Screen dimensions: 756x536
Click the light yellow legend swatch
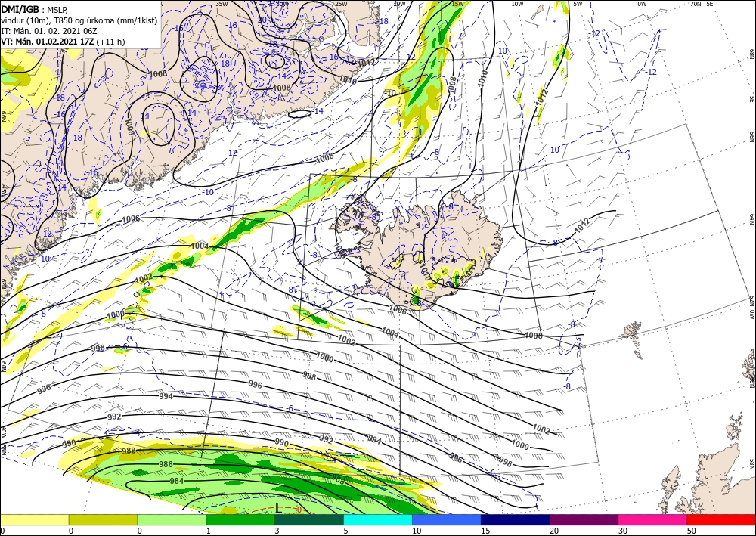coord(34,519)
